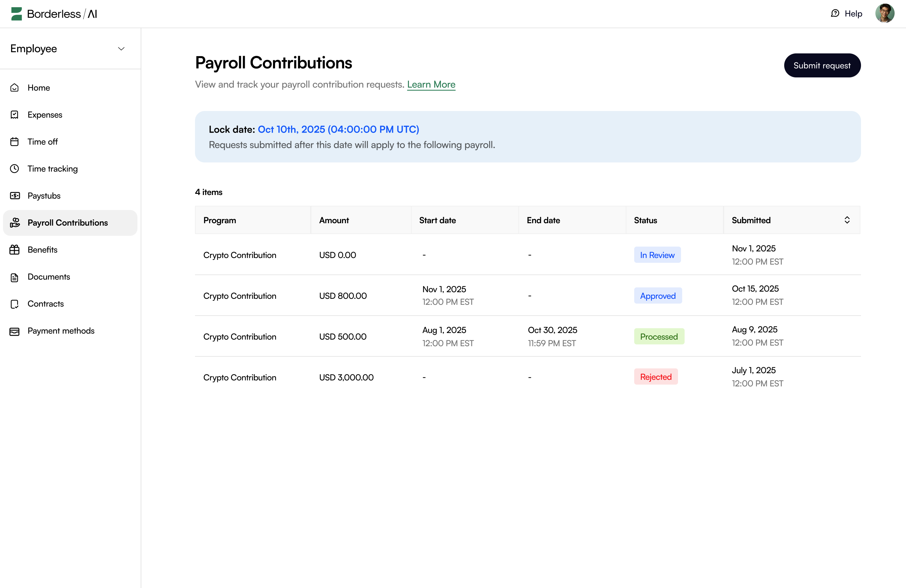Select Payroll Contributions in the navigation menu
This screenshot has height=588, width=906.
(x=68, y=223)
